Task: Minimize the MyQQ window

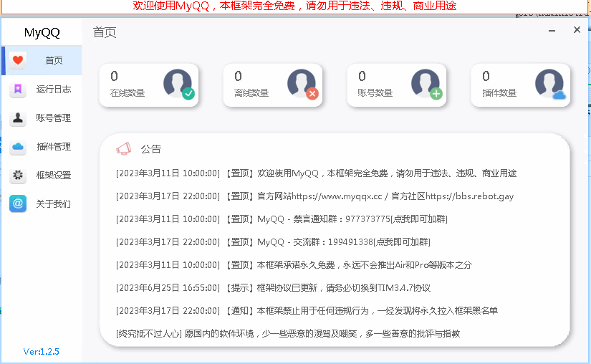Action: pyautogui.click(x=552, y=31)
